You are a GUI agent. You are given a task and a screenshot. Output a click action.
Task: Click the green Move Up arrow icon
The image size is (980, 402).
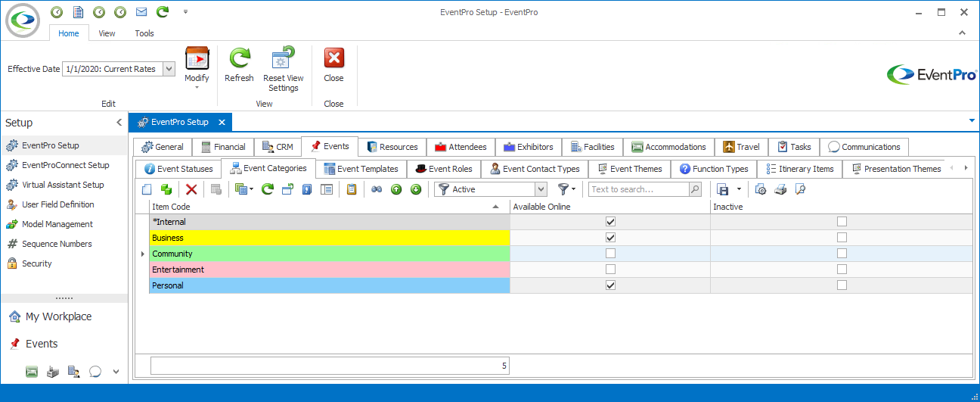pos(396,189)
